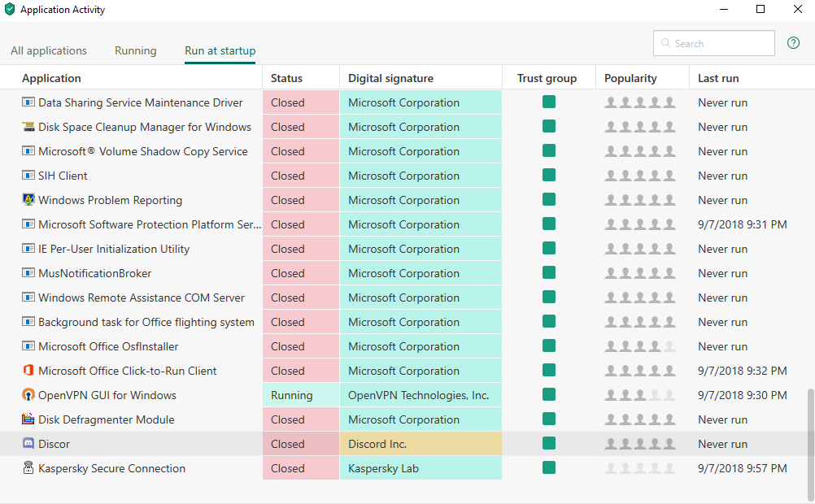Click the OpenVPN green trust group square
This screenshot has width=815, height=504.
pos(549,395)
